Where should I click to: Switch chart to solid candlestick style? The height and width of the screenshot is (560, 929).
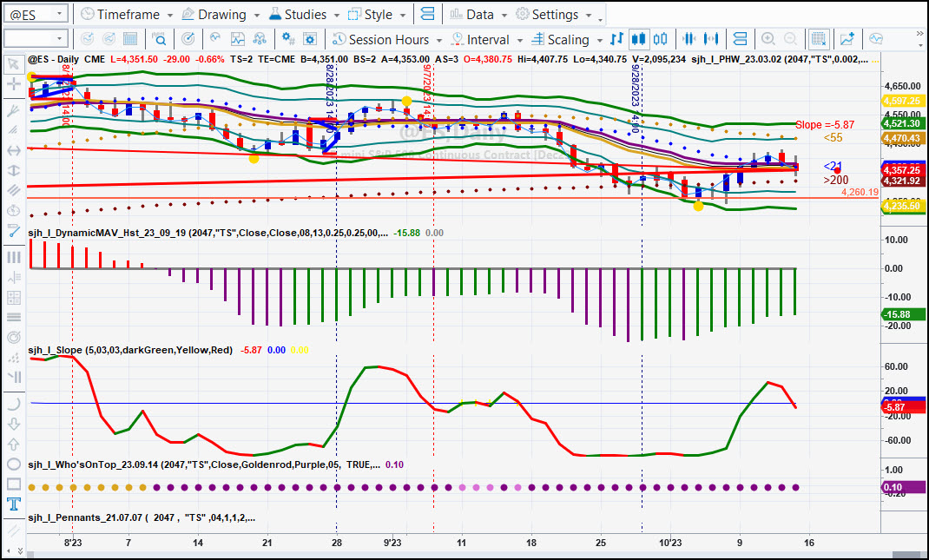pyautogui.click(x=638, y=39)
